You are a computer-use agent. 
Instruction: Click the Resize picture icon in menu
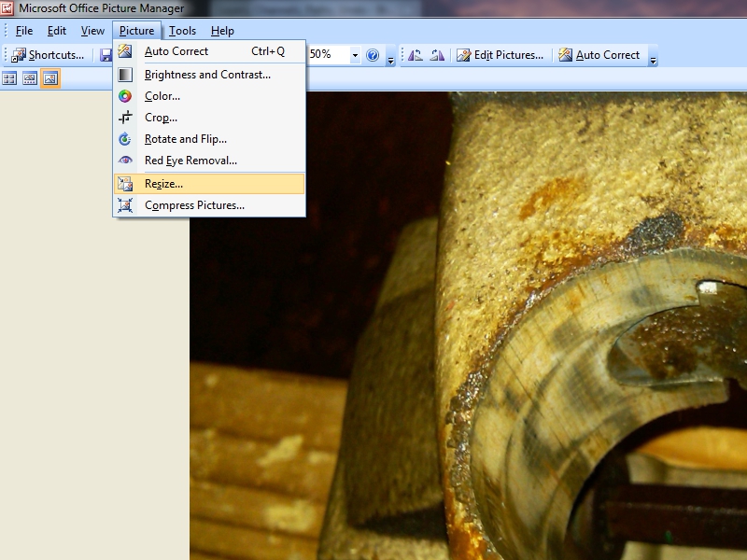(x=125, y=184)
